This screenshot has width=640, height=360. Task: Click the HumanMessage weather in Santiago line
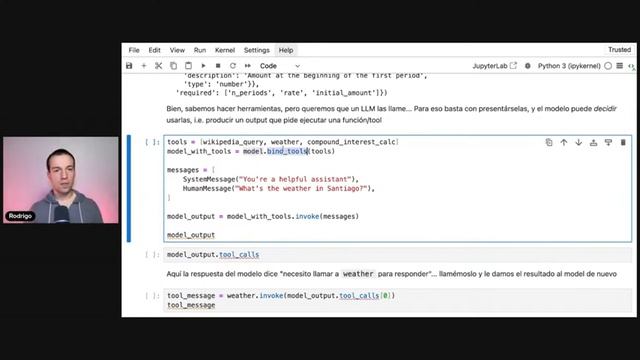(x=278, y=189)
